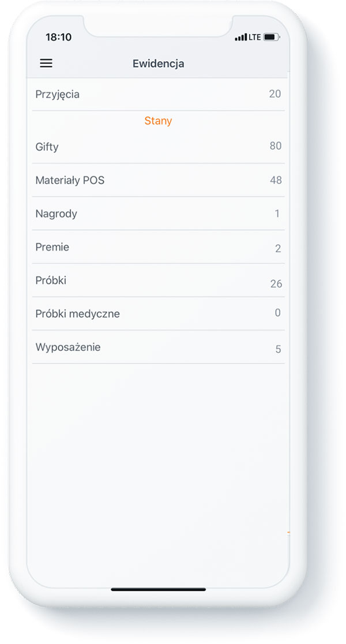
Task: Tap the battery icon in status bar
Action: tap(271, 38)
